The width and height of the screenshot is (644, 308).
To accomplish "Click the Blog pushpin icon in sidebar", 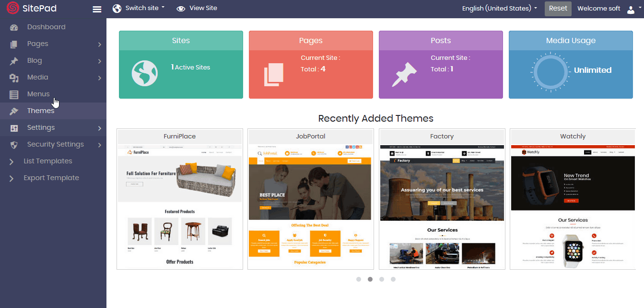I will click(14, 61).
